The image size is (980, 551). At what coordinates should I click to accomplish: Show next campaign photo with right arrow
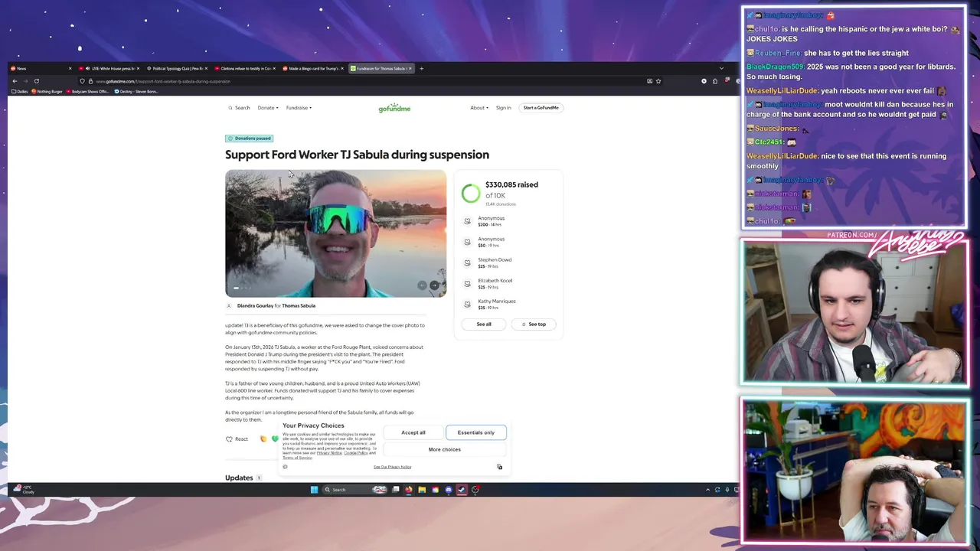pyautogui.click(x=434, y=285)
